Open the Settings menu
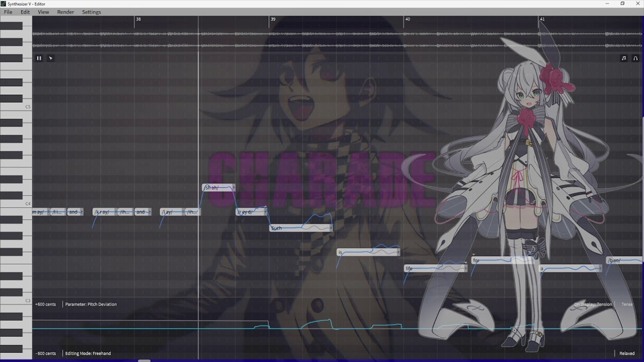The image size is (644, 362). [92, 12]
